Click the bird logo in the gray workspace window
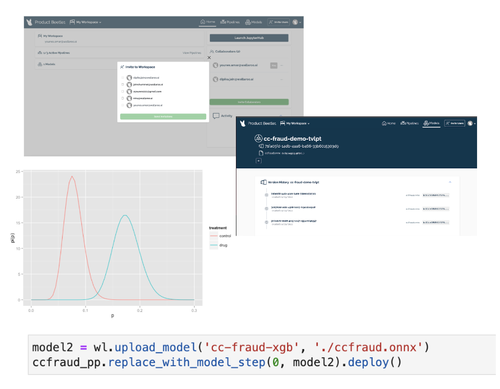This screenshot has width=500, height=389. [x=29, y=22]
